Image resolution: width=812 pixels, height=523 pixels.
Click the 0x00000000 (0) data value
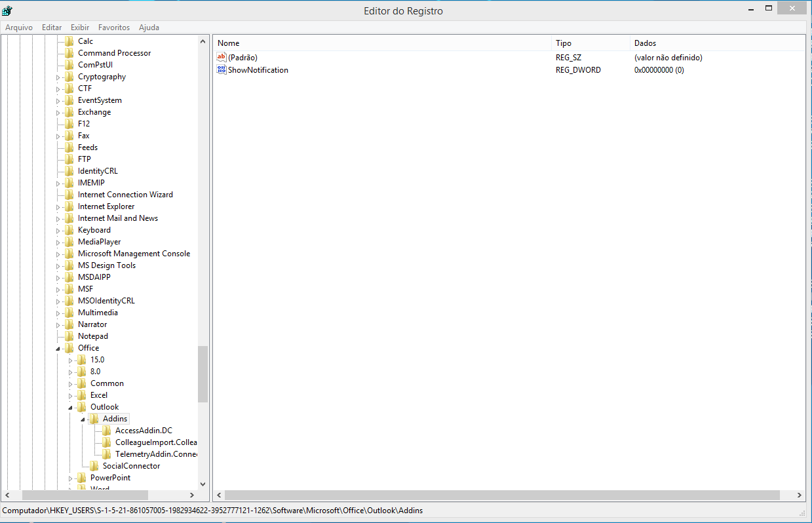point(659,70)
